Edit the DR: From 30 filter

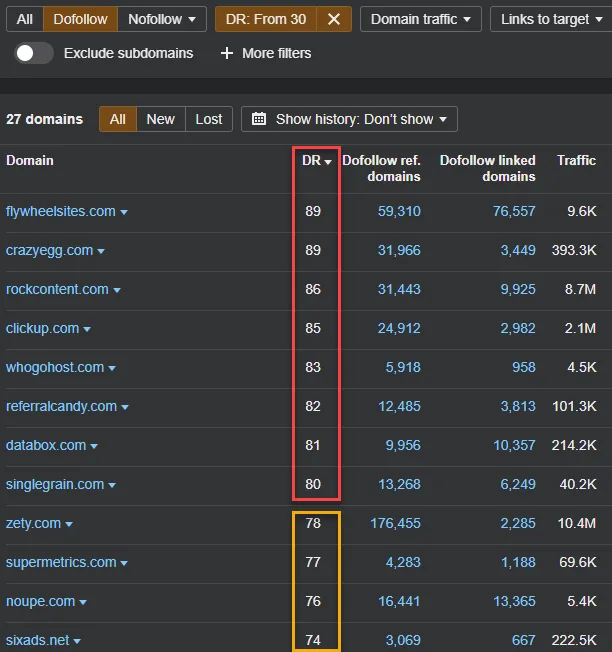266,19
